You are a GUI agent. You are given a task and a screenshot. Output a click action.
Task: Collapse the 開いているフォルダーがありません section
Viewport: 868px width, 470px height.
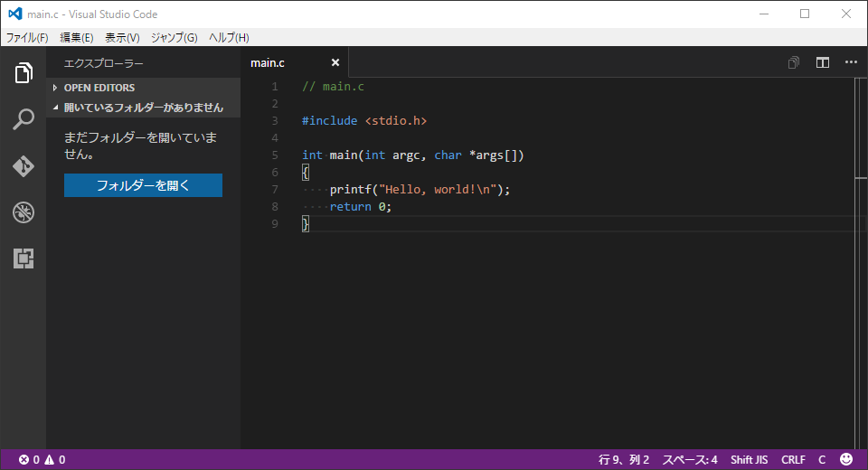(144, 108)
